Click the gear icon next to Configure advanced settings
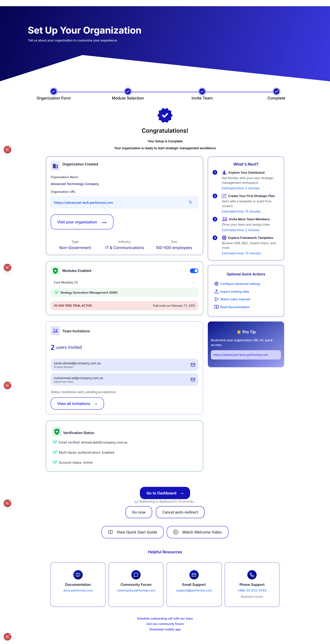This screenshot has width=330, height=644. pos(216,284)
